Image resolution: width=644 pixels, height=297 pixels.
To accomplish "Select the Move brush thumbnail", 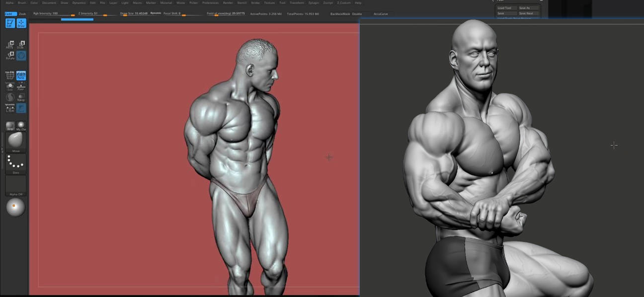I will pos(15,141).
